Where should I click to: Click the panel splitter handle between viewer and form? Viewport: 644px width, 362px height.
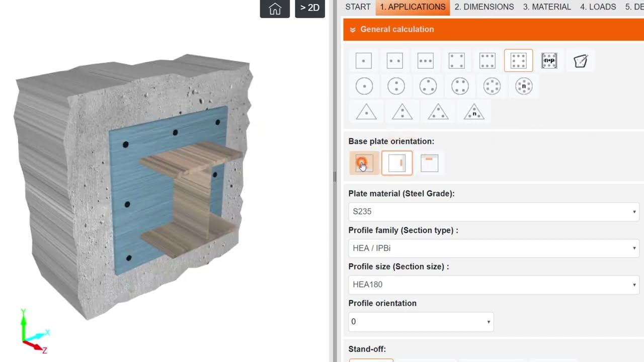334,176
